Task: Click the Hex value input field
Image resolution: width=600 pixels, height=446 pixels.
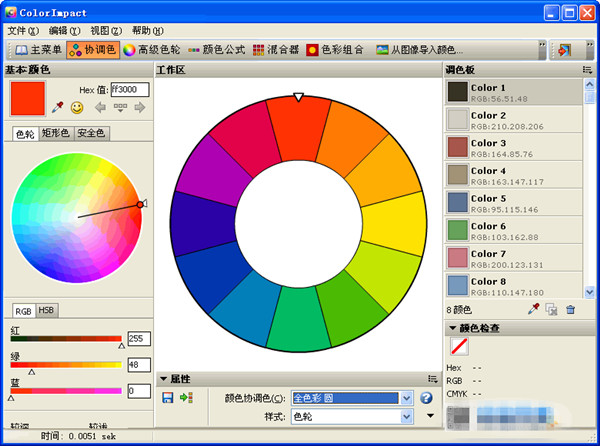Action: pos(129,89)
